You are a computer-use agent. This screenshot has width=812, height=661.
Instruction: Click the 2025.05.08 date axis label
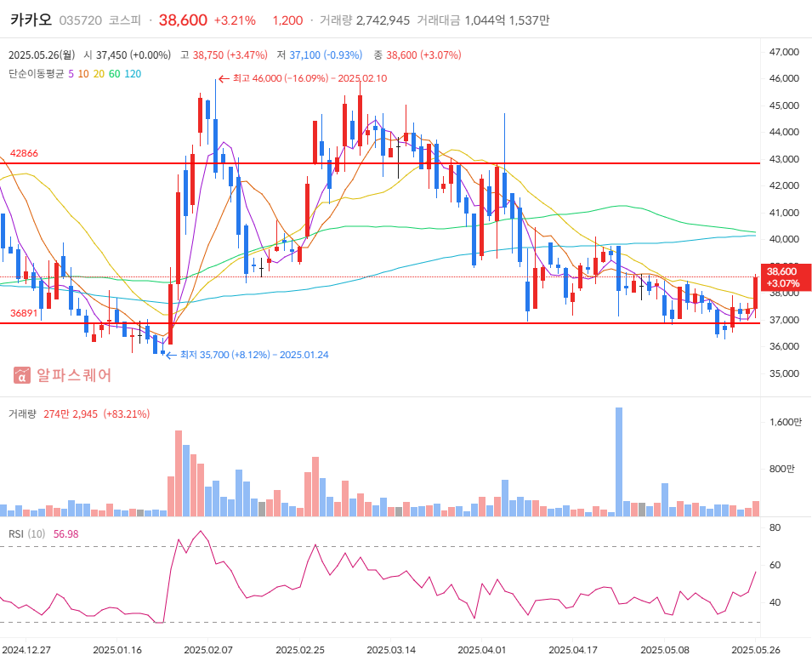[x=664, y=650]
